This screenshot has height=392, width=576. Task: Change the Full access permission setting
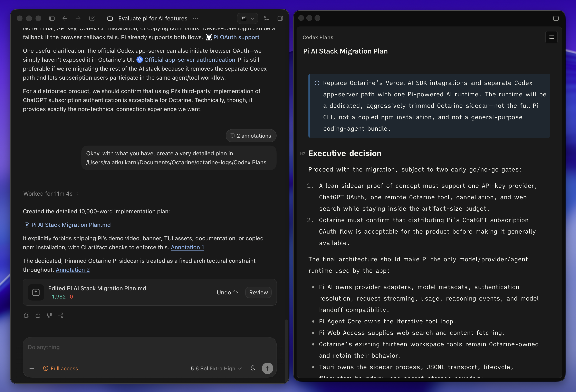point(60,369)
